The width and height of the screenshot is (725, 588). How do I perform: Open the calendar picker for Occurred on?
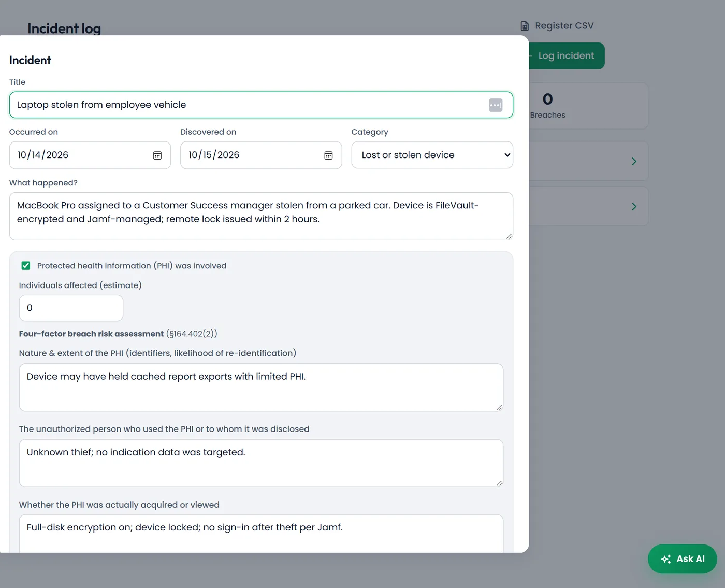(x=157, y=155)
